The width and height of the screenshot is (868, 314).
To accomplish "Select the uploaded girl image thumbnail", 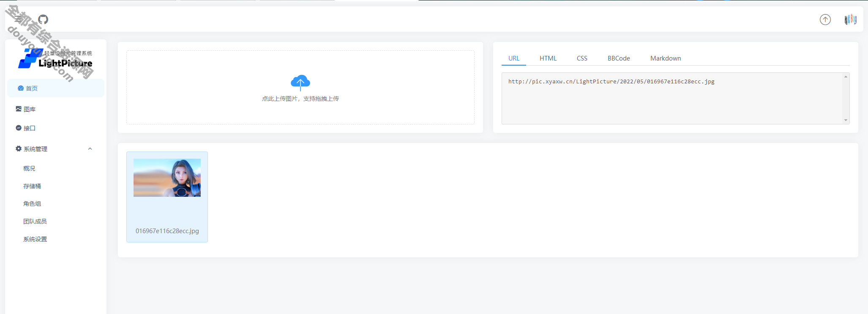I will click(x=167, y=178).
